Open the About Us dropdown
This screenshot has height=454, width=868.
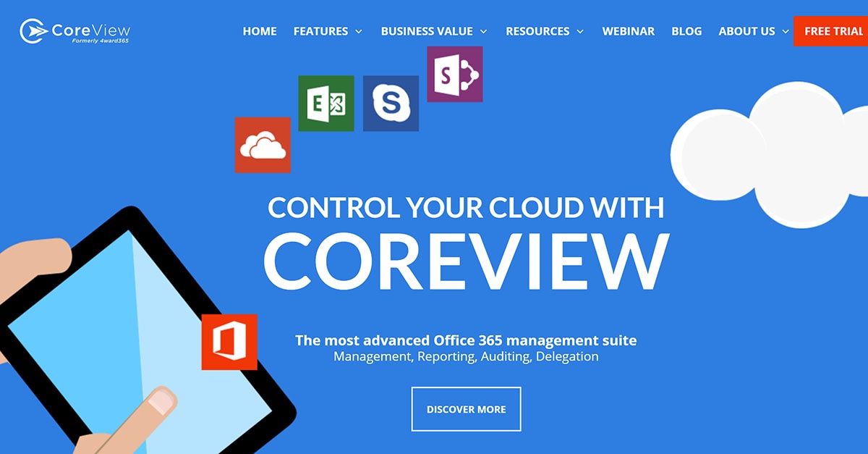pyautogui.click(x=753, y=31)
